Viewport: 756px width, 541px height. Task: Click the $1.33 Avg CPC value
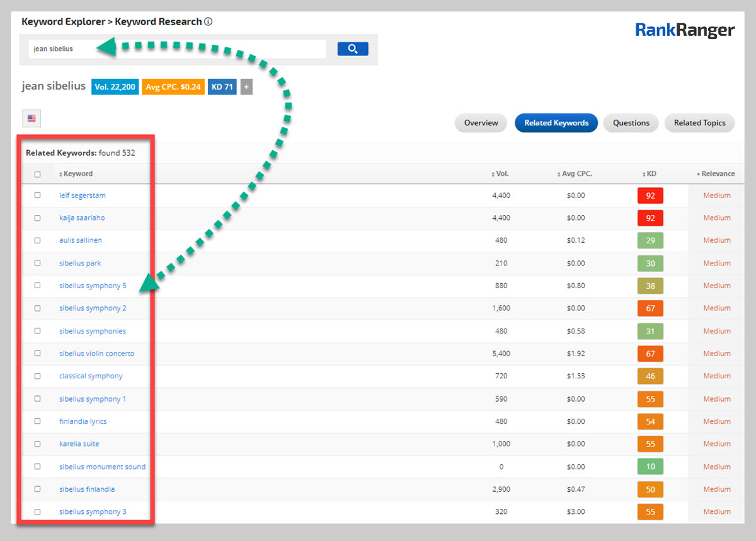coord(576,376)
